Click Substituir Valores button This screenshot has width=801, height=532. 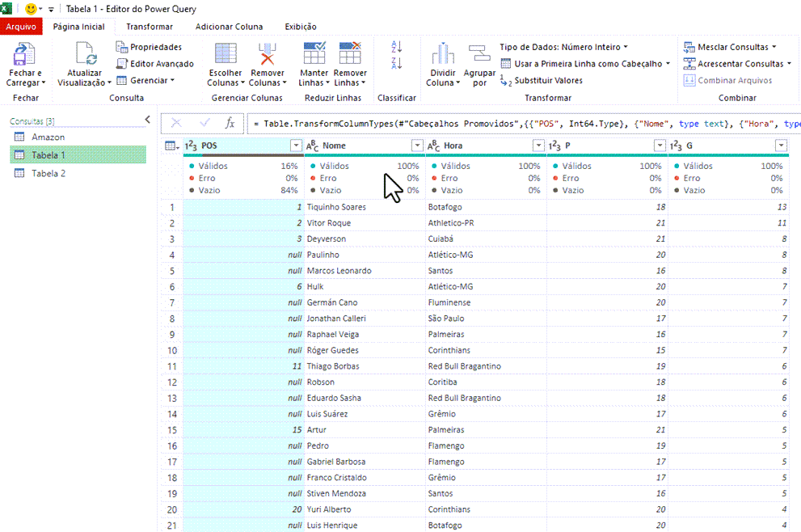[542, 80]
